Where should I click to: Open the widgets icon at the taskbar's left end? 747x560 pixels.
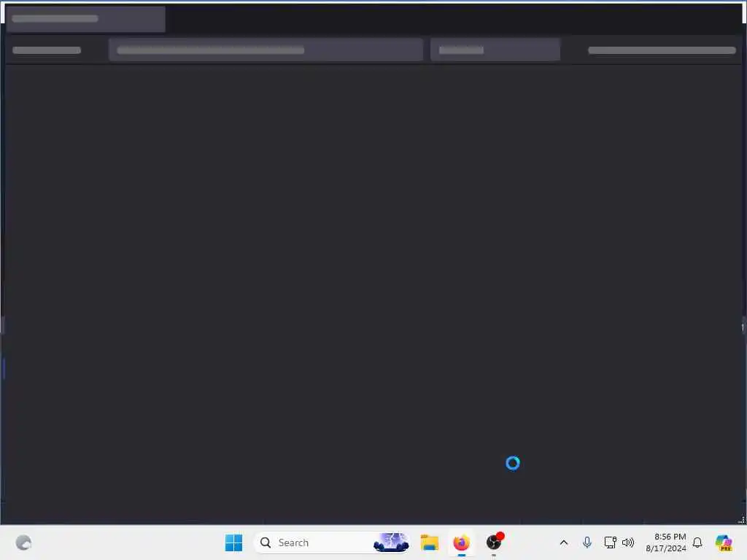click(x=23, y=542)
